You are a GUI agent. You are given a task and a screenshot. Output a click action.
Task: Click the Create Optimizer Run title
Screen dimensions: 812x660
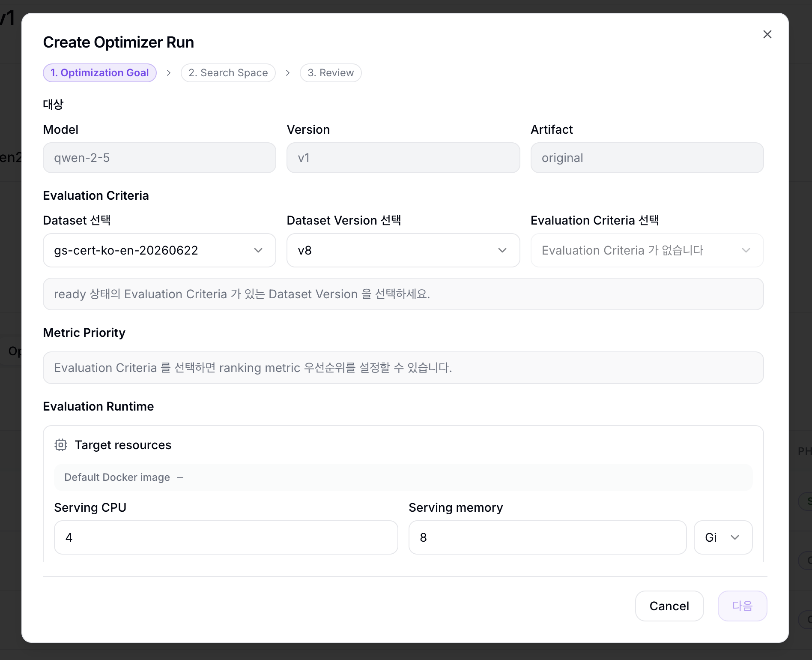(119, 42)
